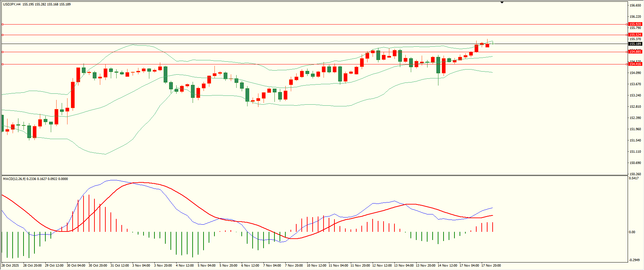Click left-edge handle of the 154.416 line
Viewport: 644px width, 270px height.
(2, 64)
